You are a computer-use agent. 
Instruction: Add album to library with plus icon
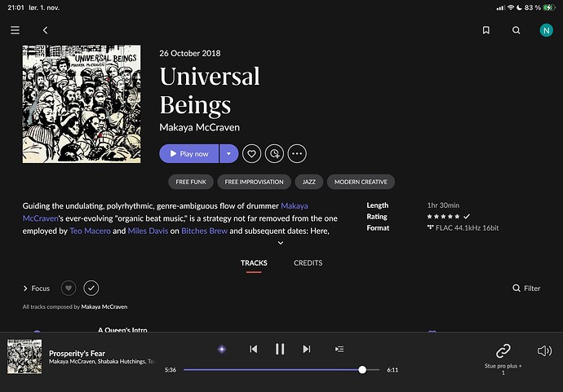click(x=274, y=153)
